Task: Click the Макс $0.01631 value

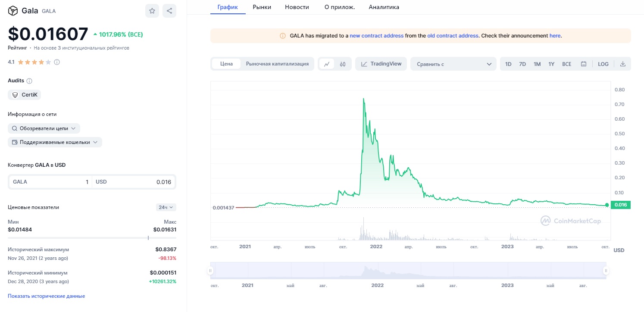Action: click(165, 230)
